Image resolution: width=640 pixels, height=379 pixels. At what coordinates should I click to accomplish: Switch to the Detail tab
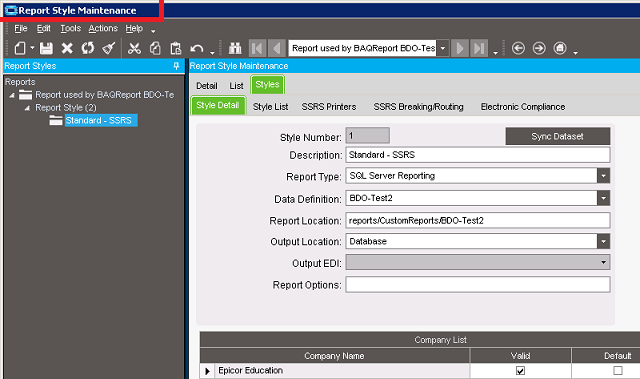tap(207, 86)
